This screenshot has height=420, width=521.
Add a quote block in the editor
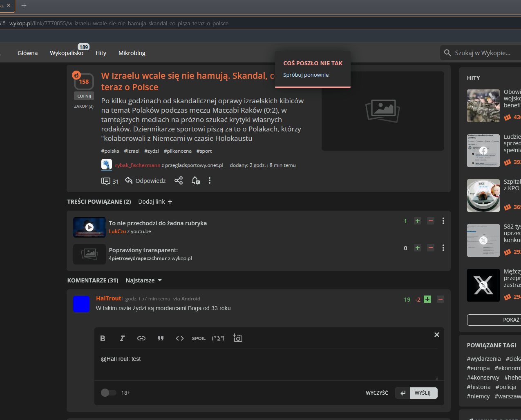(x=161, y=338)
